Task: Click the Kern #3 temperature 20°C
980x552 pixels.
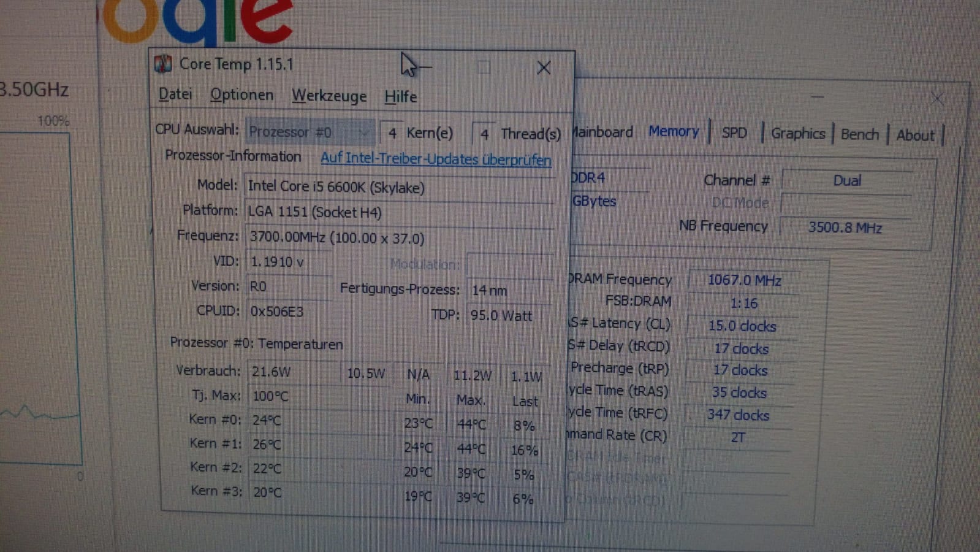Action: tap(319, 493)
